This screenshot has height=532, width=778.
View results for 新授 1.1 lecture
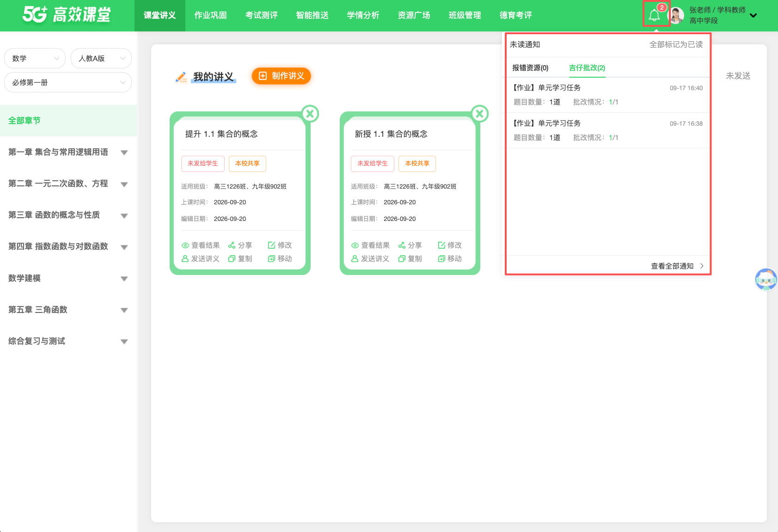pyautogui.click(x=370, y=245)
